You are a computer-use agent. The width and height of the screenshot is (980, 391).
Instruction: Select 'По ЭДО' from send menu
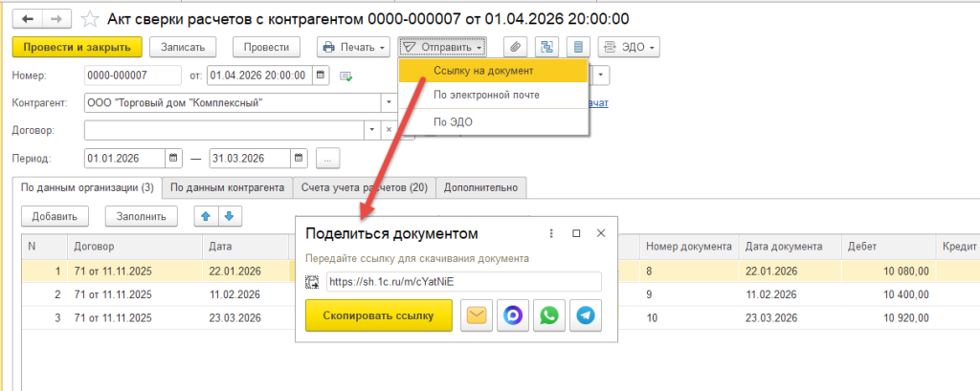point(453,121)
